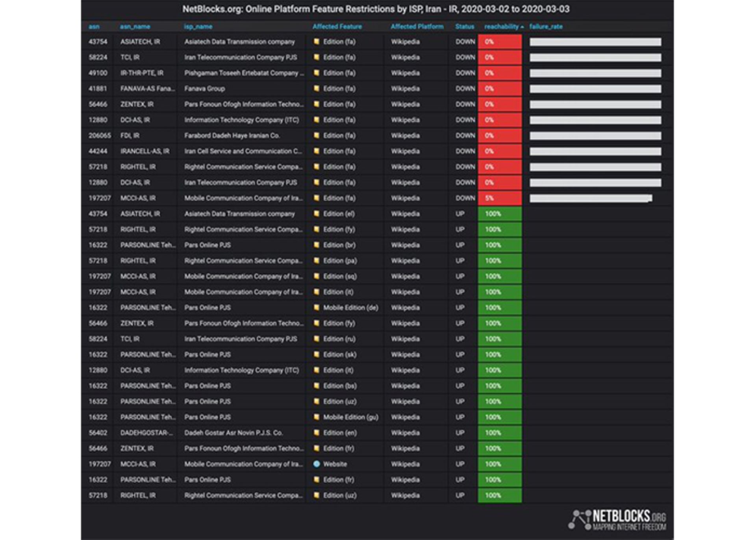Click the feature icon in the IRANCELL-AS row
This screenshot has width=756, height=540.
(x=316, y=151)
